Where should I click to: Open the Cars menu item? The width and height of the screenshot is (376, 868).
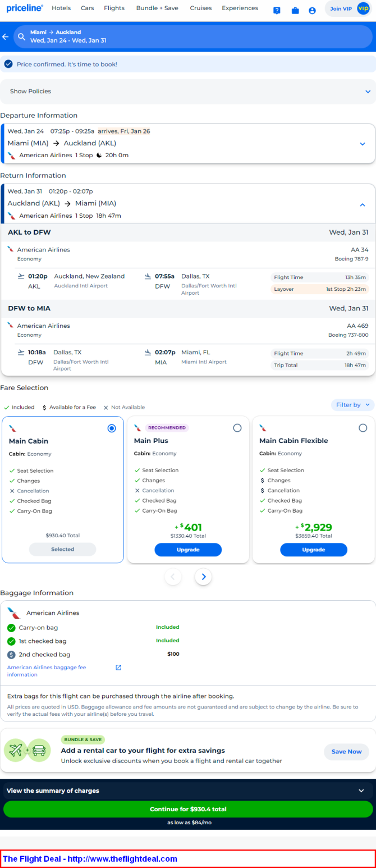(x=87, y=8)
